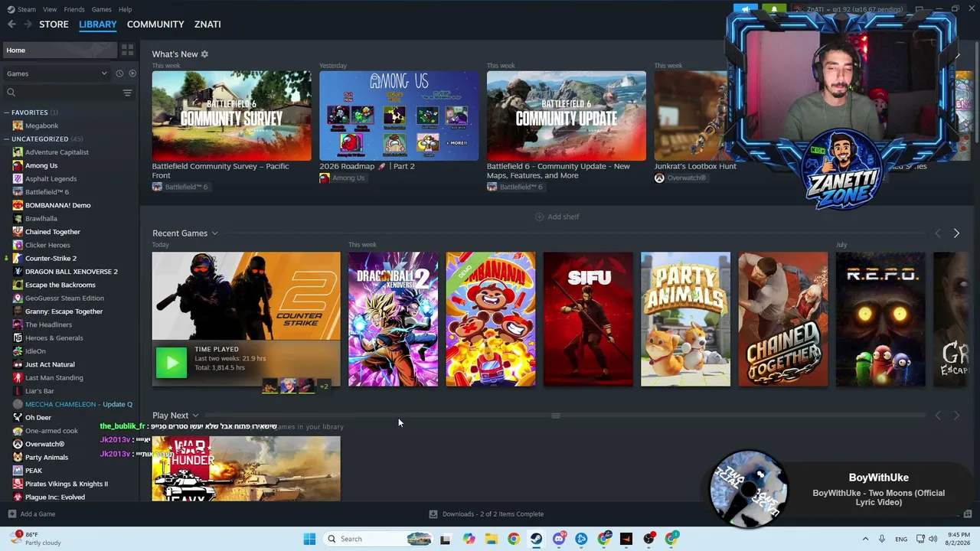
Task: Open Discord from the taskbar
Action: point(559,539)
